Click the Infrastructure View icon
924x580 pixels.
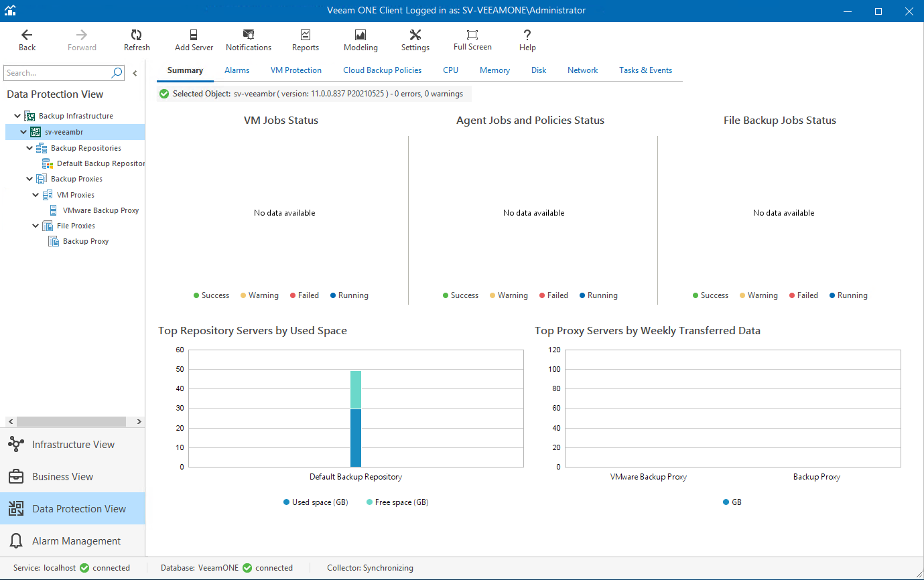16,444
